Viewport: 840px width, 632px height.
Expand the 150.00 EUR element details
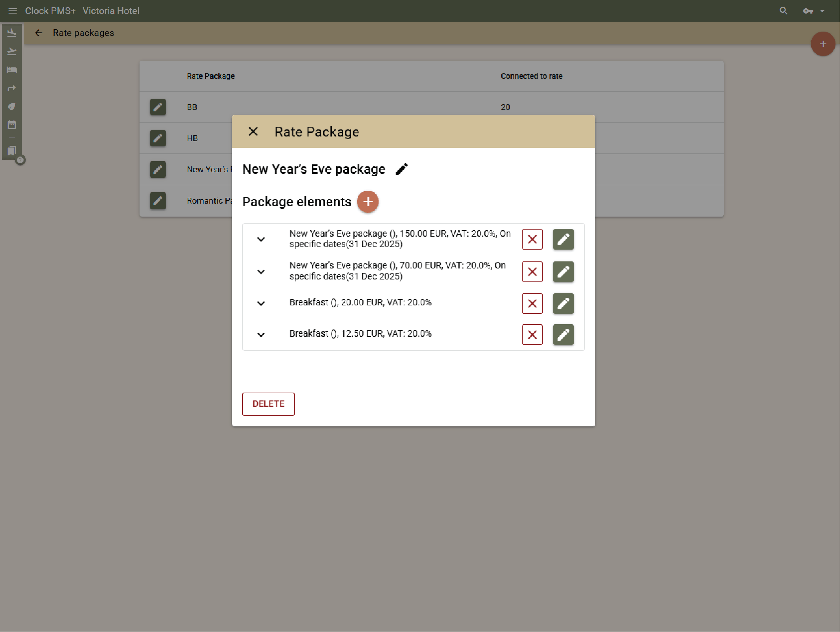tap(260, 239)
